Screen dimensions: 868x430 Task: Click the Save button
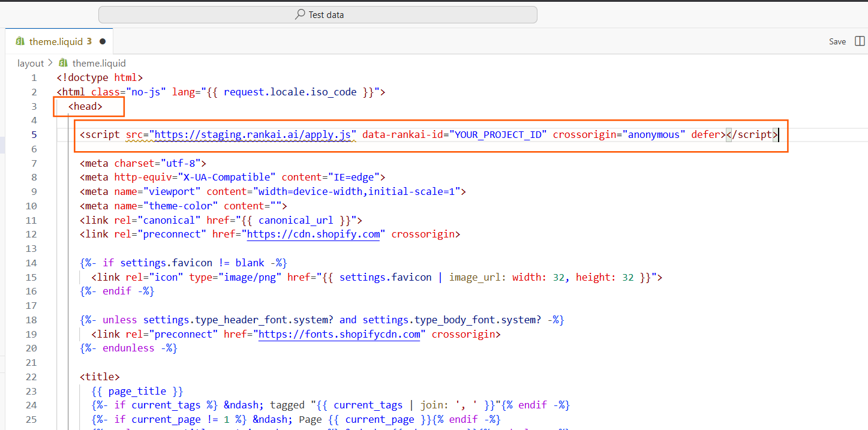(x=837, y=41)
